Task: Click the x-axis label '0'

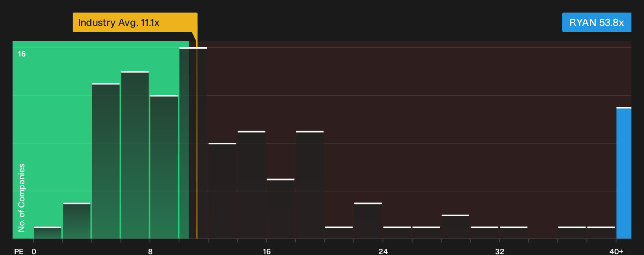Action: pyautogui.click(x=34, y=251)
